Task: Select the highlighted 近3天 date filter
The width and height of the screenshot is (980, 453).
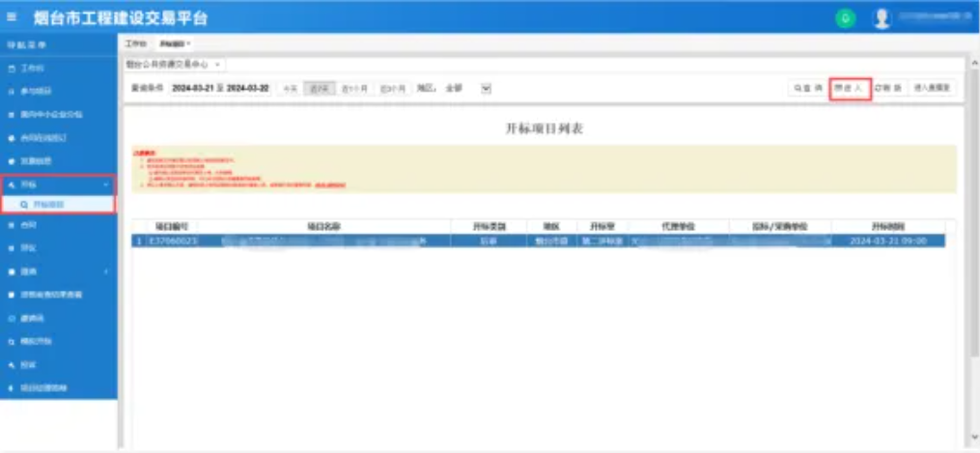Action: tap(318, 88)
